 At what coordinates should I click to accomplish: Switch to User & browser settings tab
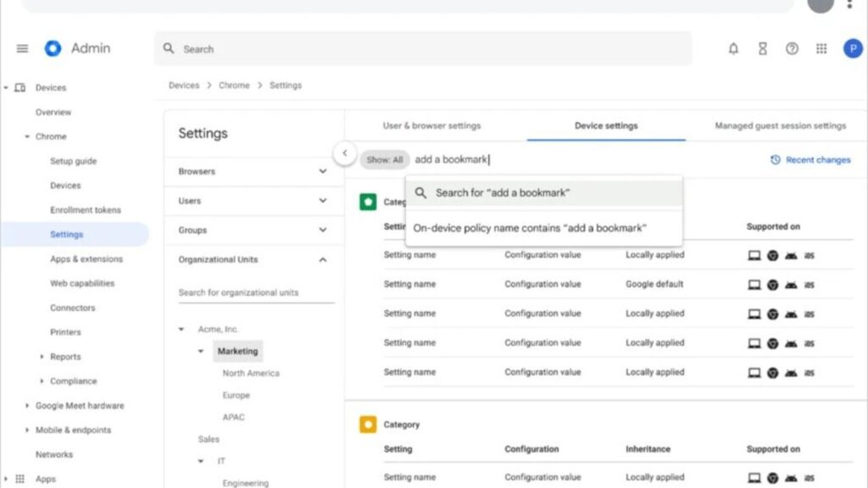431,125
